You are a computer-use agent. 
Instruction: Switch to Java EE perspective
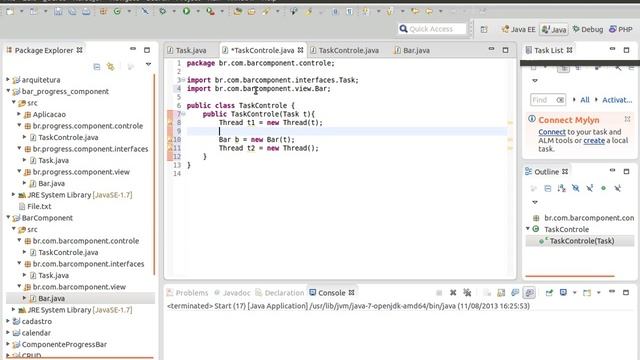click(x=518, y=29)
